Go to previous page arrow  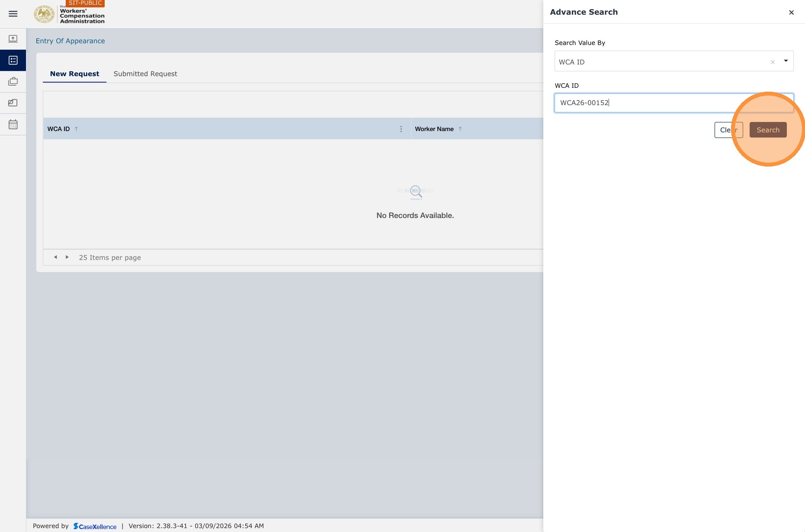point(55,257)
